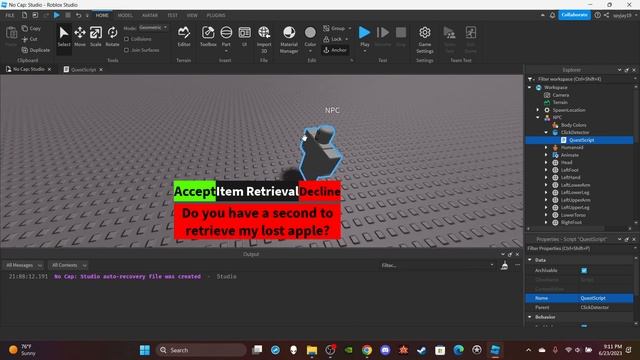Image resolution: width=640 pixels, height=360 pixels.
Task: Collapse the Data properties section
Action: pyautogui.click(x=530, y=260)
